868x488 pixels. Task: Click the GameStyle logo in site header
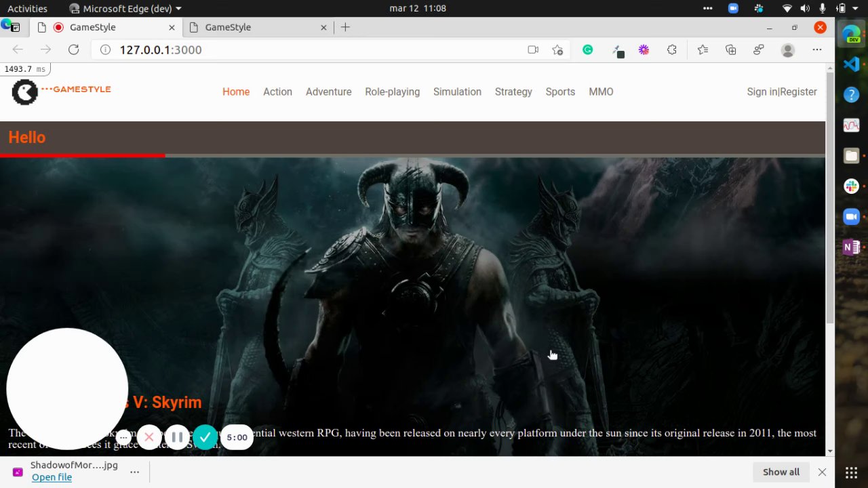coord(61,92)
